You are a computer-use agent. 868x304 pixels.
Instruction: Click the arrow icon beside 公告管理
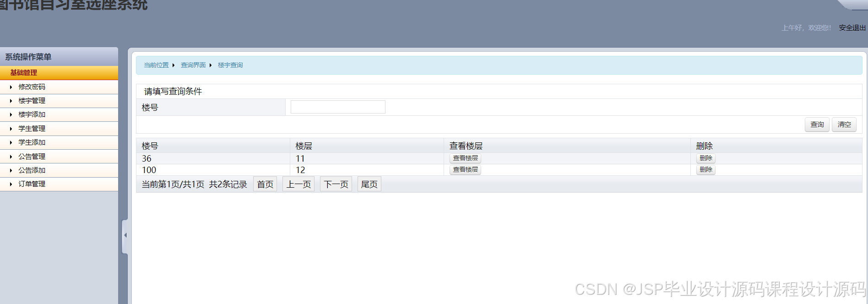click(11, 157)
